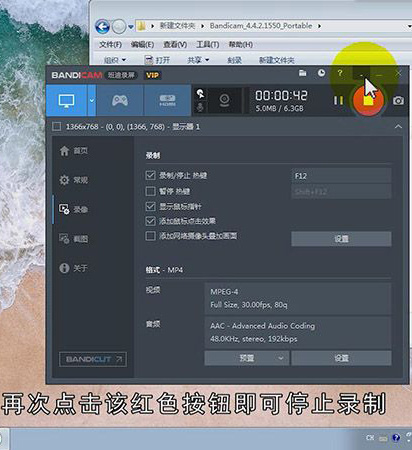Click the MPEG-4 video format info box
This screenshot has height=450, width=412.
pos(297,298)
